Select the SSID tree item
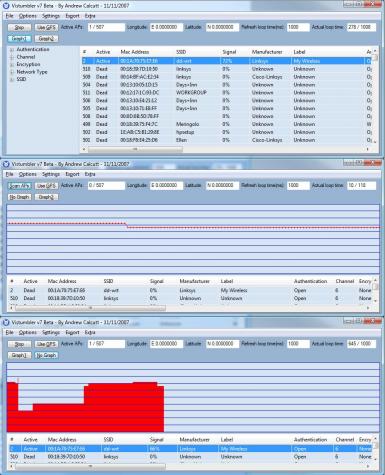The image size is (385, 475). (x=21, y=79)
